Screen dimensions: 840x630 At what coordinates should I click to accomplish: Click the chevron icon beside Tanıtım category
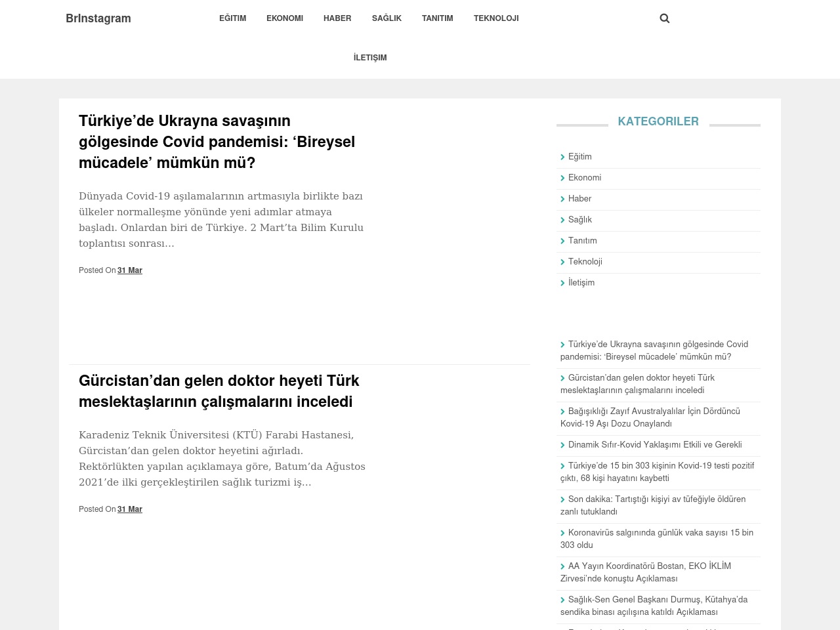coord(562,241)
